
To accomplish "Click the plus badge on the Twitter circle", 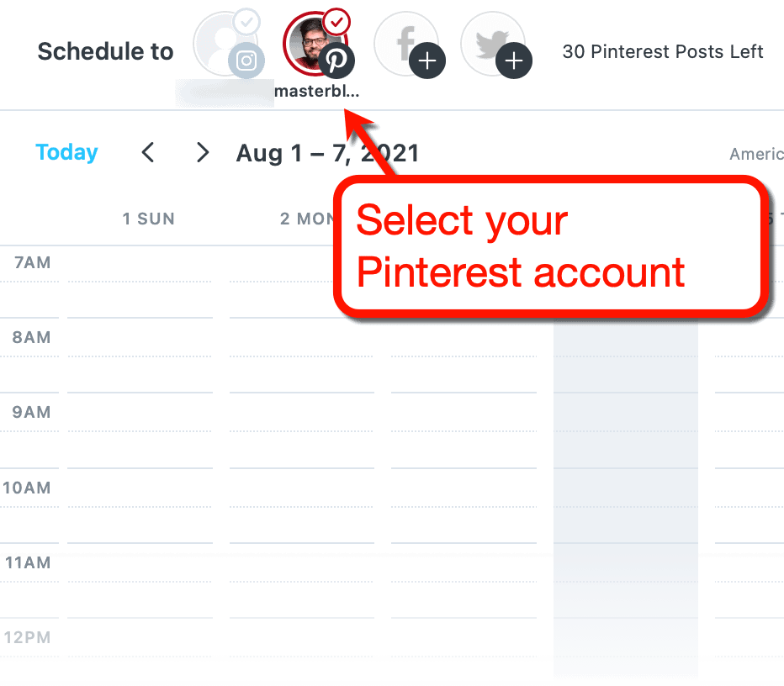I will [x=514, y=61].
